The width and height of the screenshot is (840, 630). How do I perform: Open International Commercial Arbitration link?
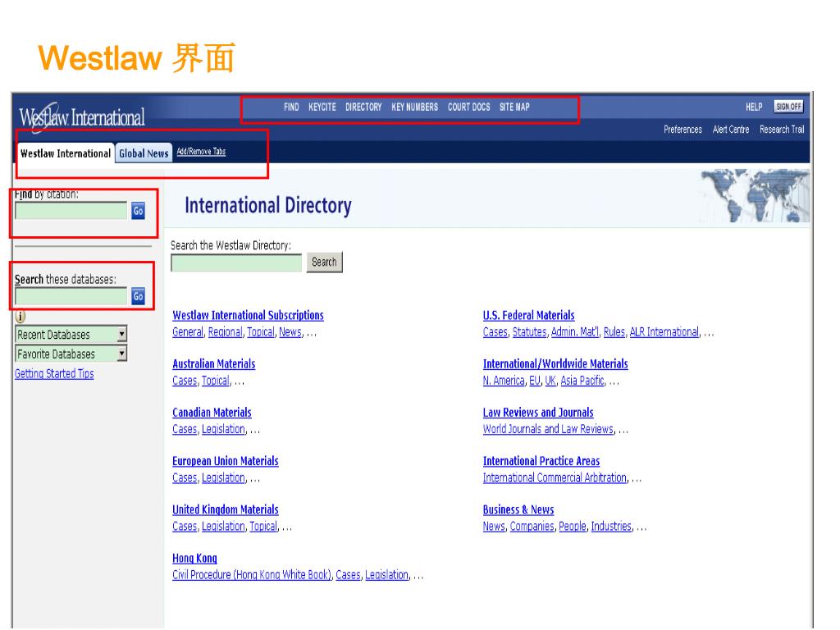pyautogui.click(x=555, y=478)
